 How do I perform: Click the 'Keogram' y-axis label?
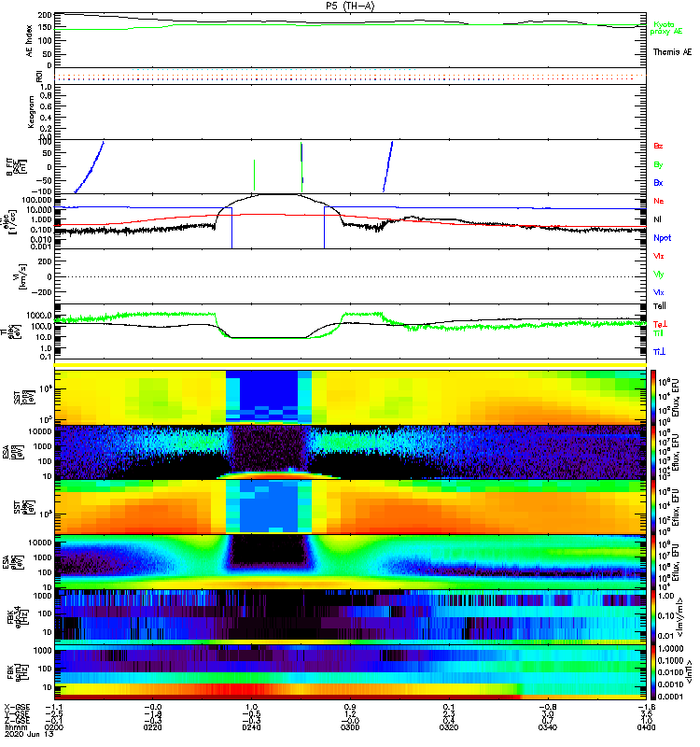[31, 111]
